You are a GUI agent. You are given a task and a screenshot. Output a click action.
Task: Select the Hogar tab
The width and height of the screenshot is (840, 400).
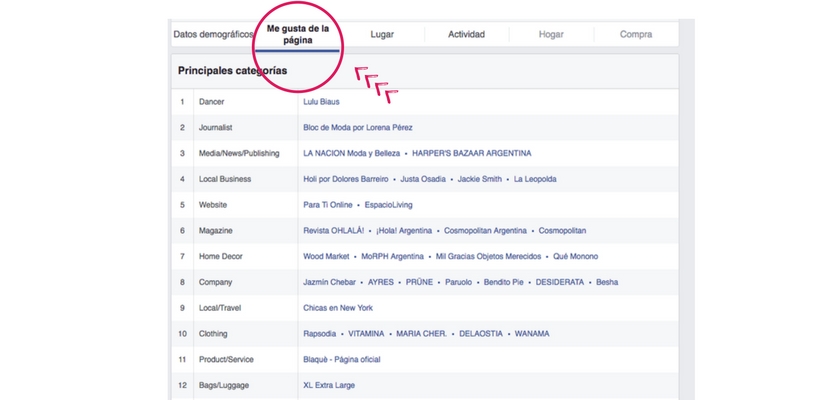pyautogui.click(x=551, y=34)
